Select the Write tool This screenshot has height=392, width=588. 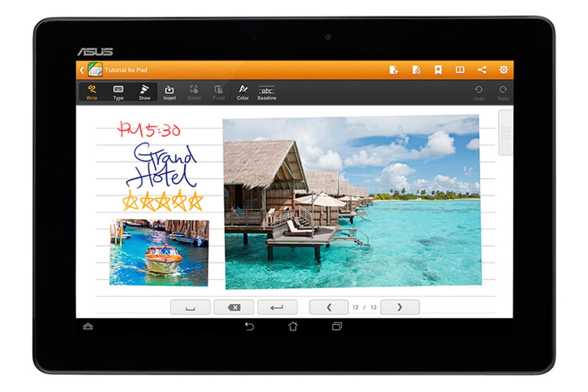(92, 92)
